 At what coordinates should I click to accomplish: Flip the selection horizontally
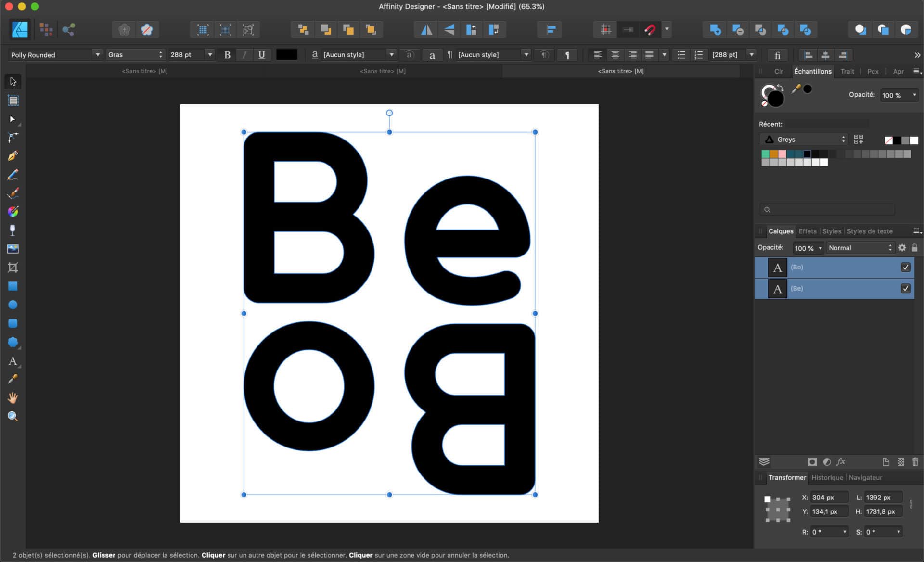(426, 29)
